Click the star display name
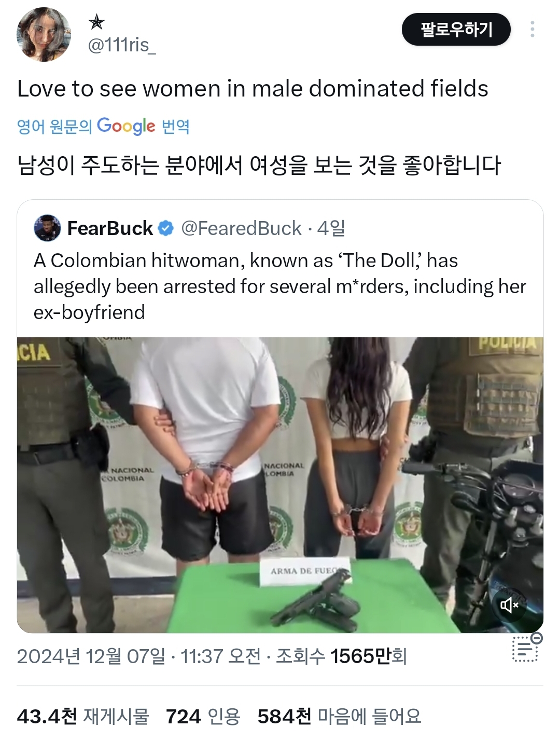This screenshot has height=741, width=560. tap(96, 22)
